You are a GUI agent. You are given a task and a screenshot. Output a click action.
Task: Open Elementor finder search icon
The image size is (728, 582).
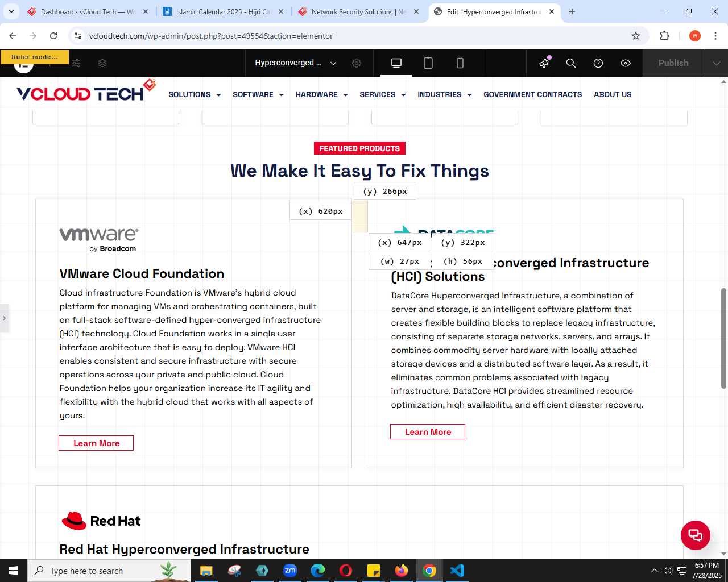[x=571, y=63]
